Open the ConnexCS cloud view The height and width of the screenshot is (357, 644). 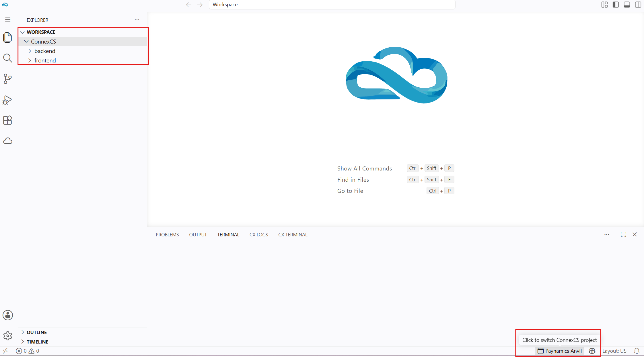click(8, 141)
